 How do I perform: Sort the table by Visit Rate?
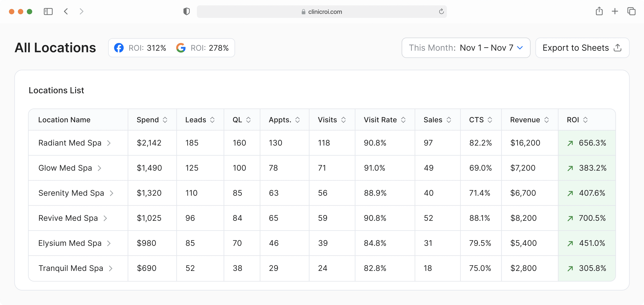pos(403,120)
